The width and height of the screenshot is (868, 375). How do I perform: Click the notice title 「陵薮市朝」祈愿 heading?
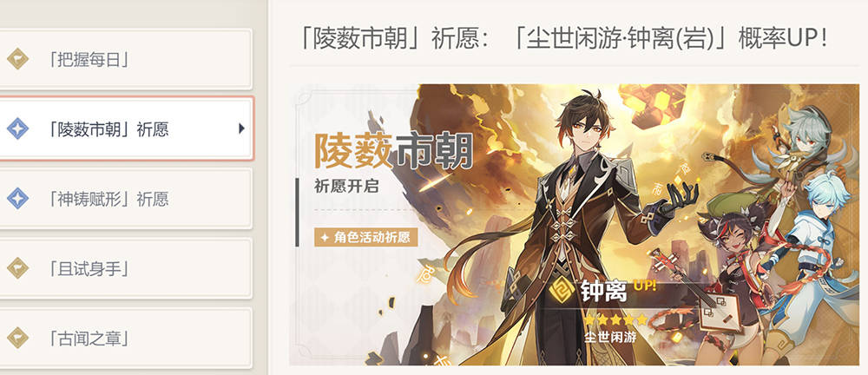pyautogui.click(x=563, y=38)
